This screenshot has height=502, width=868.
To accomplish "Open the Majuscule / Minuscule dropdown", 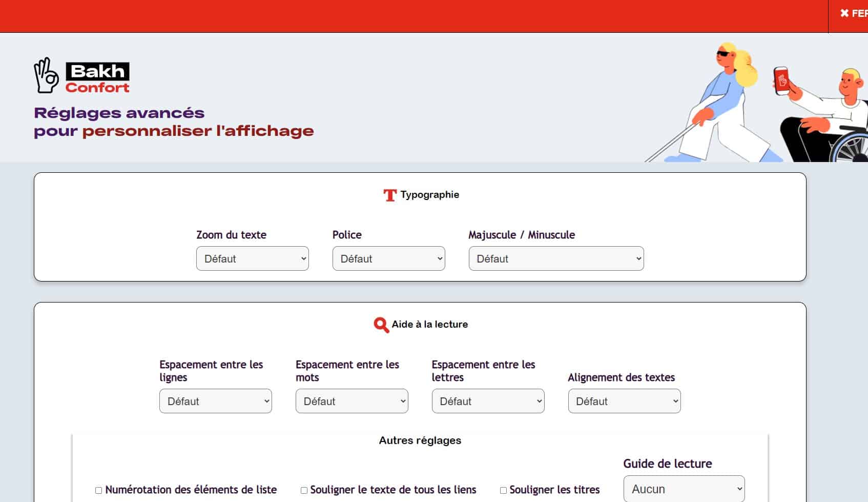I will 556,258.
